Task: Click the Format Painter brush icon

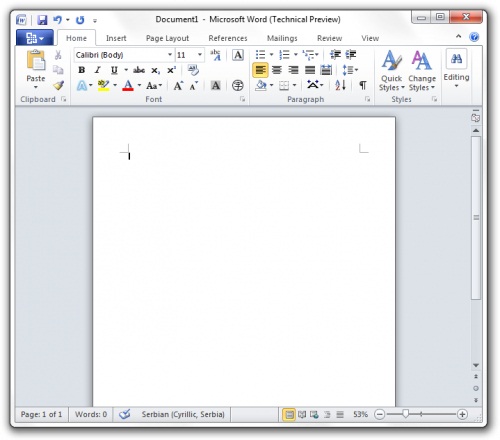Action: [59, 86]
